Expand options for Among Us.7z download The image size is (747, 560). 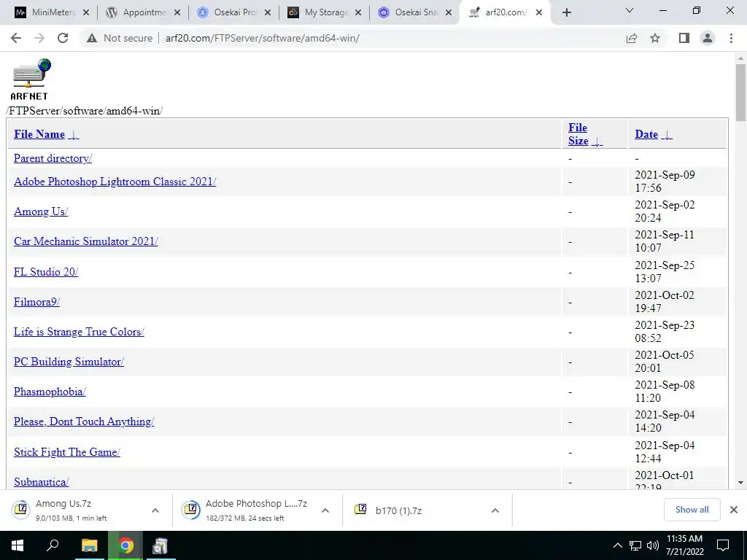tap(155, 510)
